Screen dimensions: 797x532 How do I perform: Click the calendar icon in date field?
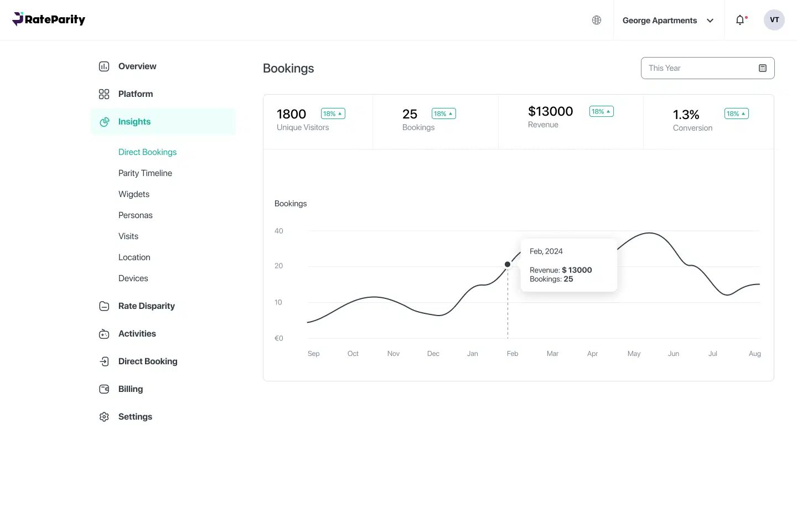click(762, 68)
